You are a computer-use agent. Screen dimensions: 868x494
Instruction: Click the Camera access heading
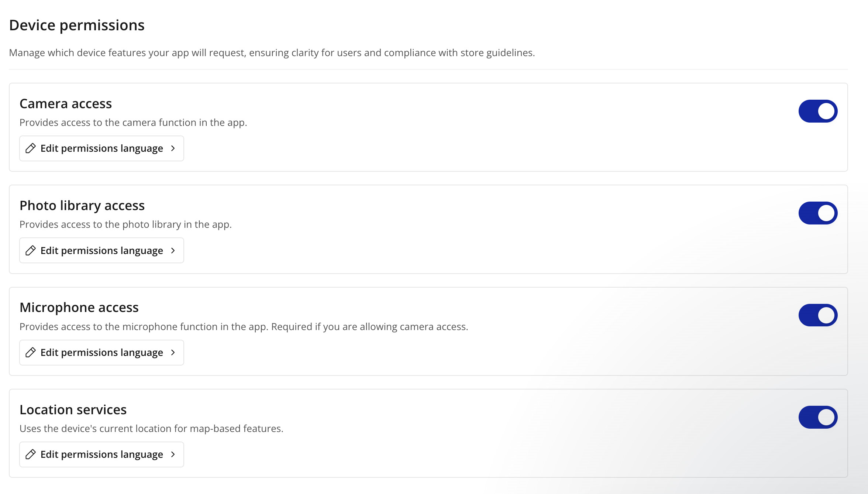point(66,104)
